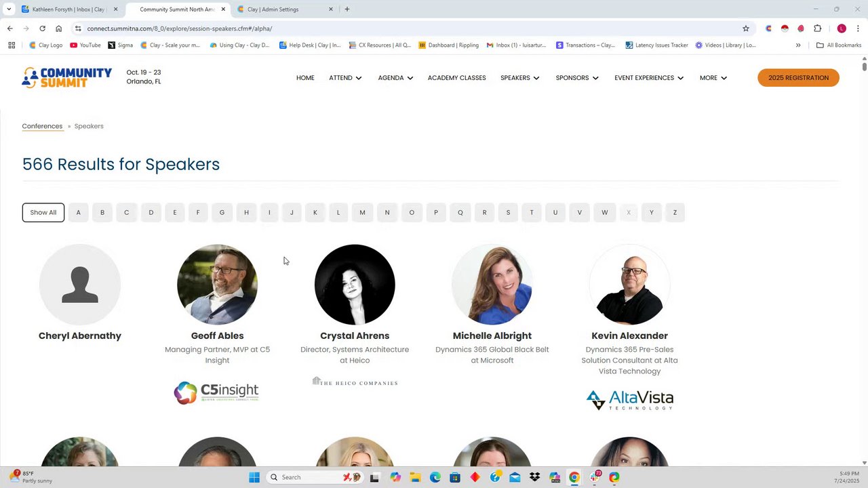Image resolution: width=868 pixels, height=488 pixels.
Task: Click the Community Summit logo
Action: coord(66,77)
